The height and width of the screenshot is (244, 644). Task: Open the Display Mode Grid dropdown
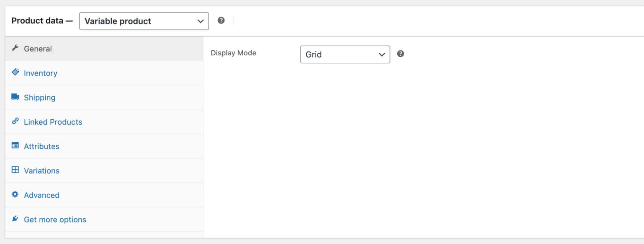345,54
